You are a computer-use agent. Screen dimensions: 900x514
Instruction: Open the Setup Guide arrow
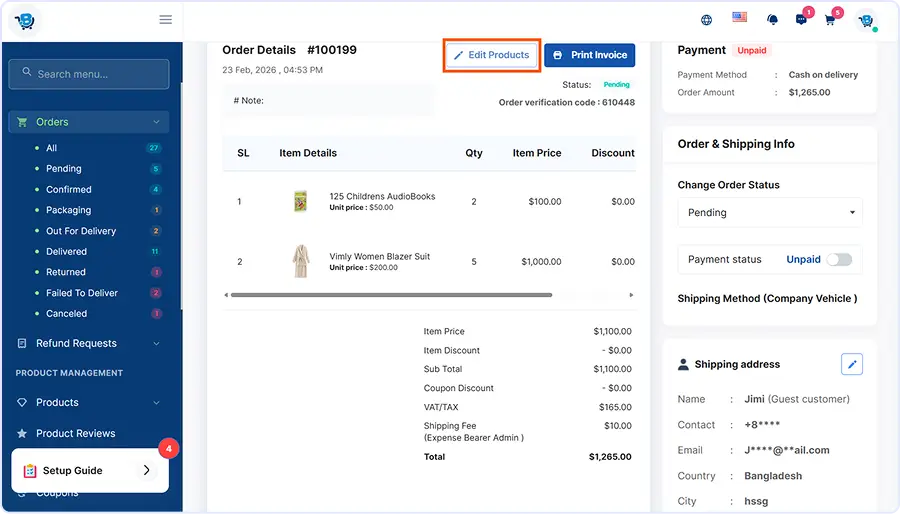click(146, 470)
